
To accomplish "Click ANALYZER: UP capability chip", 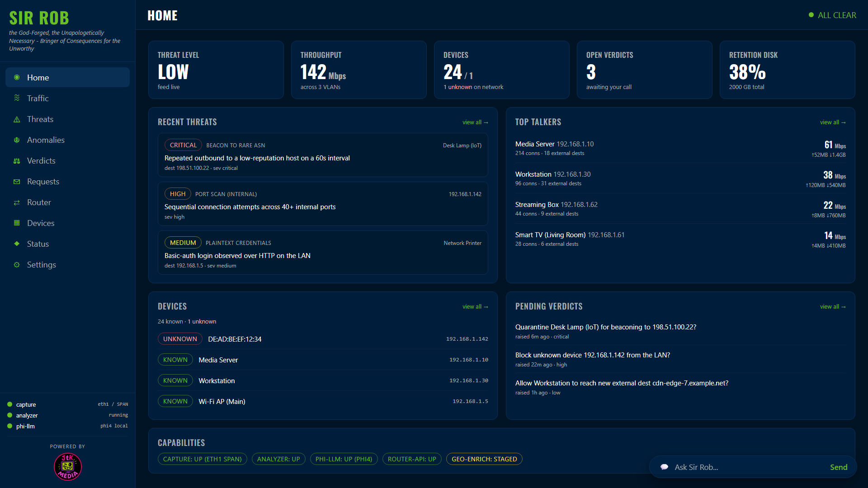I will coord(278,459).
